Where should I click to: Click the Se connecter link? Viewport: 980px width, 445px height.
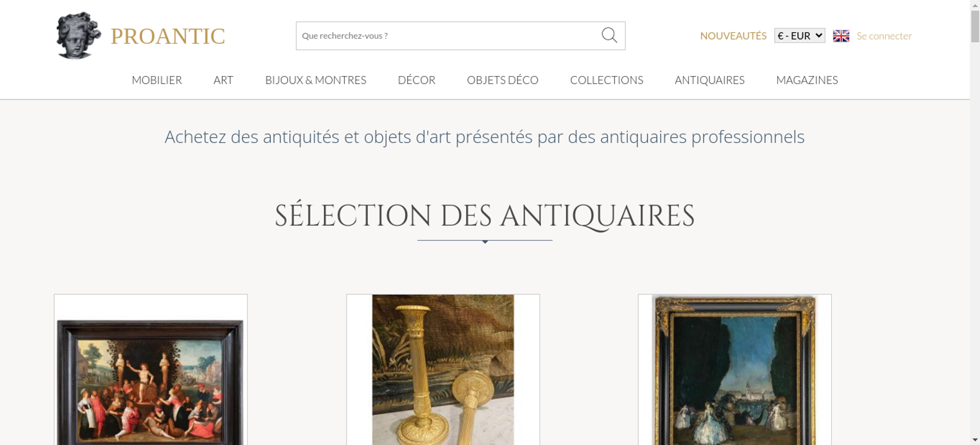click(x=884, y=36)
